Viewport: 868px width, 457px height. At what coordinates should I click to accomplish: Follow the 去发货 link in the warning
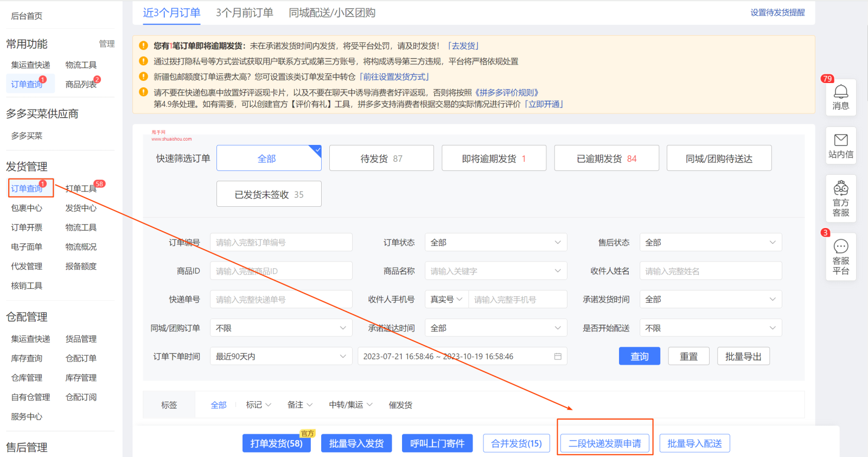[x=463, y=46]
